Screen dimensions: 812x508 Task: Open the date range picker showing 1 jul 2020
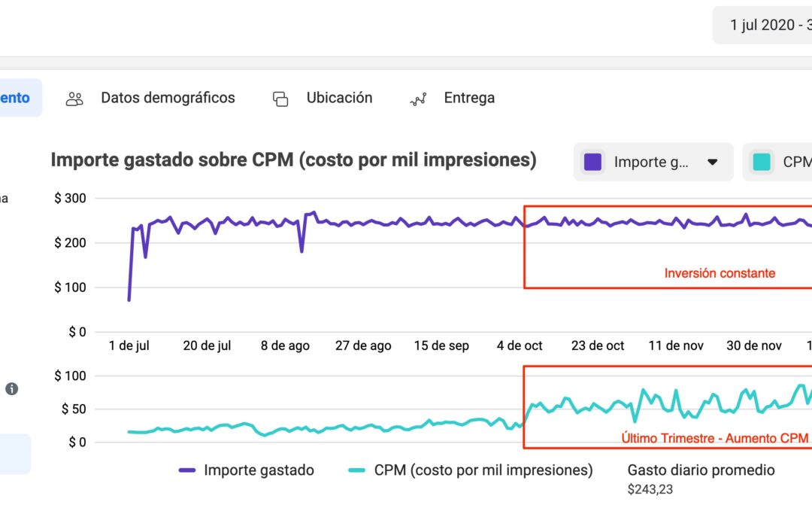pos(767,24)
